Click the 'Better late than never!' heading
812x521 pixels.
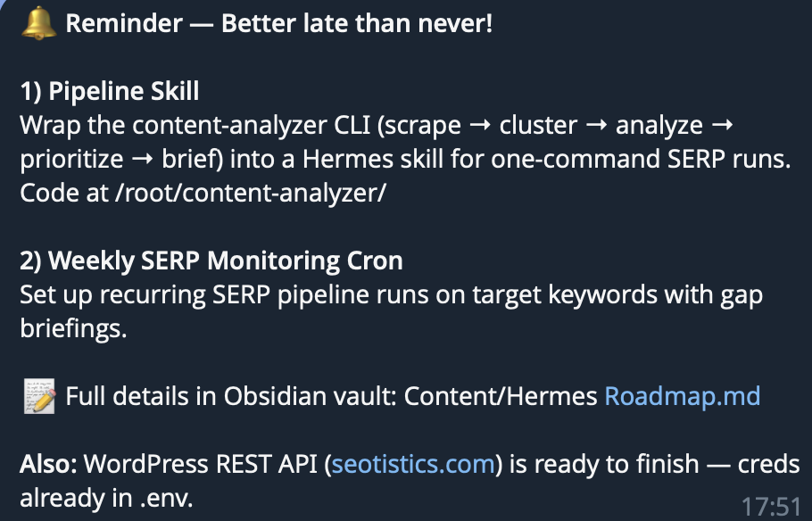(x=357, y=23)
